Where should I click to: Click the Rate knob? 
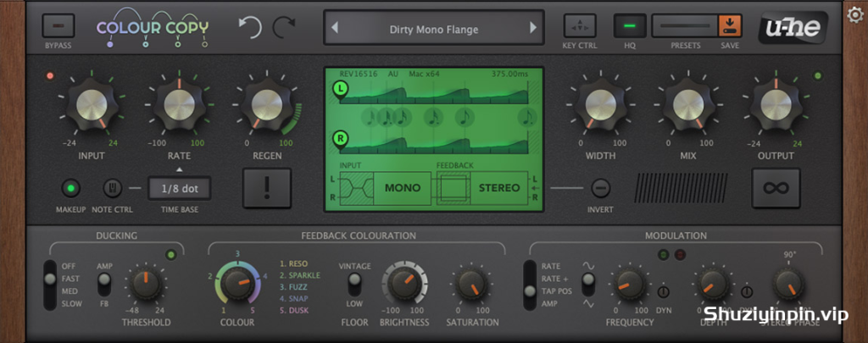[180, 104]
